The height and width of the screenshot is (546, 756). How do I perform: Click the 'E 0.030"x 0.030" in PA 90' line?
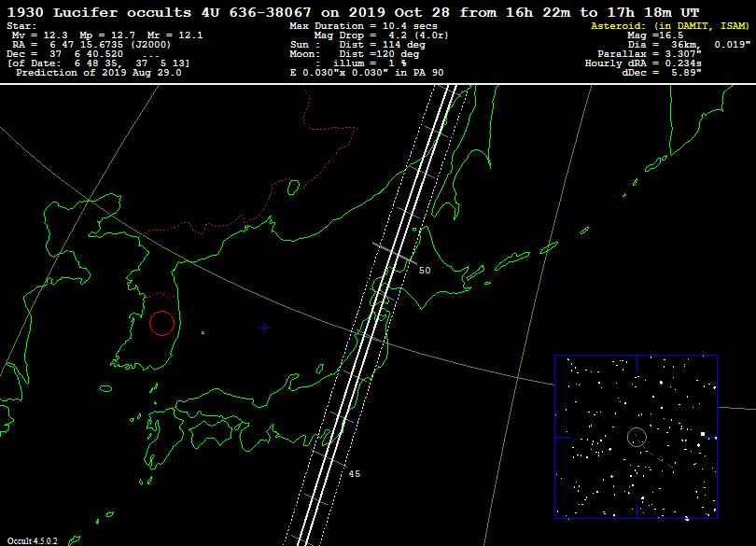367,73
